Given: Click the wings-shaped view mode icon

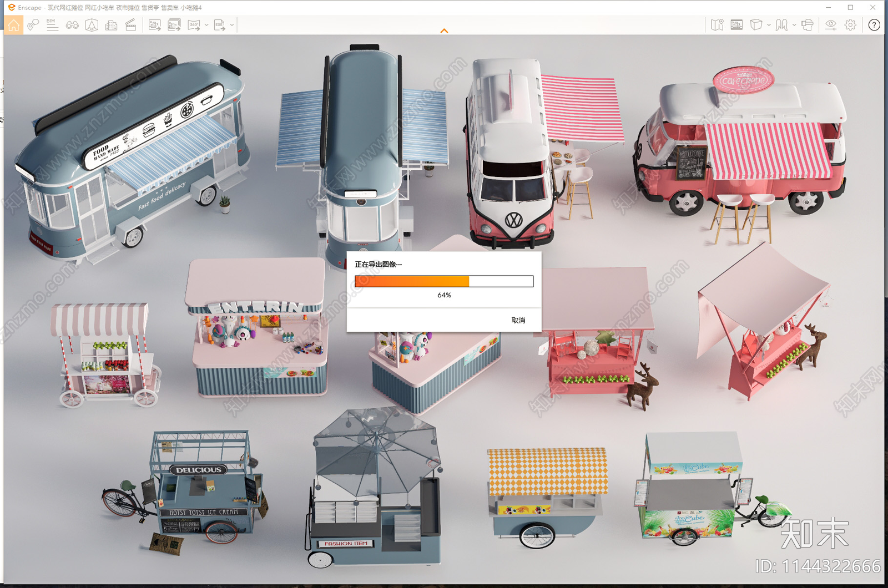Looking at the screenshot, I should tap(781, 25).
